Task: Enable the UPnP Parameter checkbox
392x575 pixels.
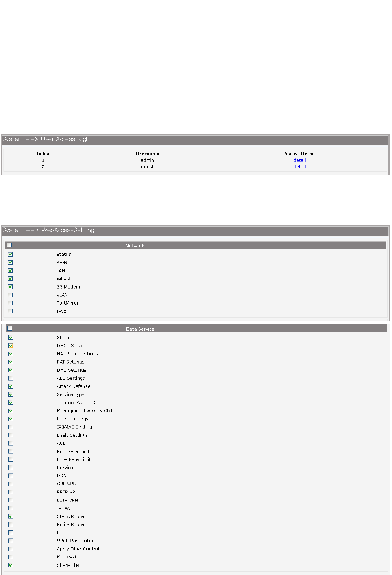Action: (x=11, y=541)
